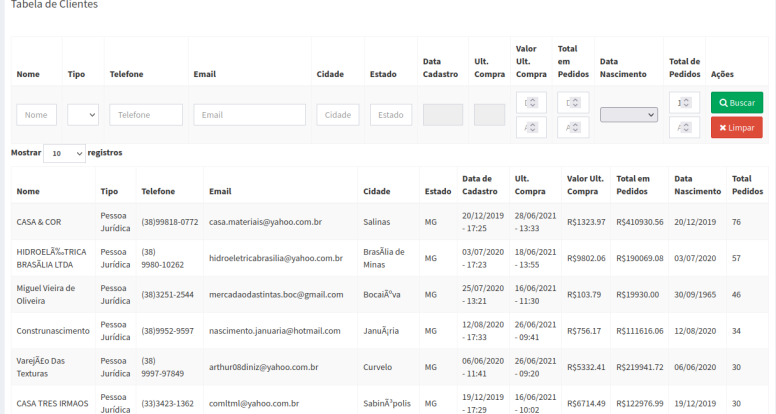Sort results by Data Nascimento header

click(x=697, y=185)
